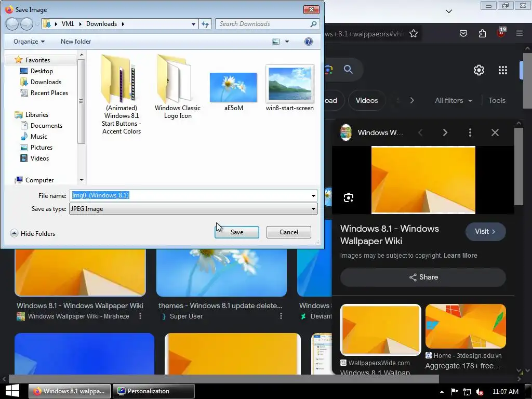Click the Back arrow in Save Image dialog
The image size is (532, 399).
[x=12, y=24]
